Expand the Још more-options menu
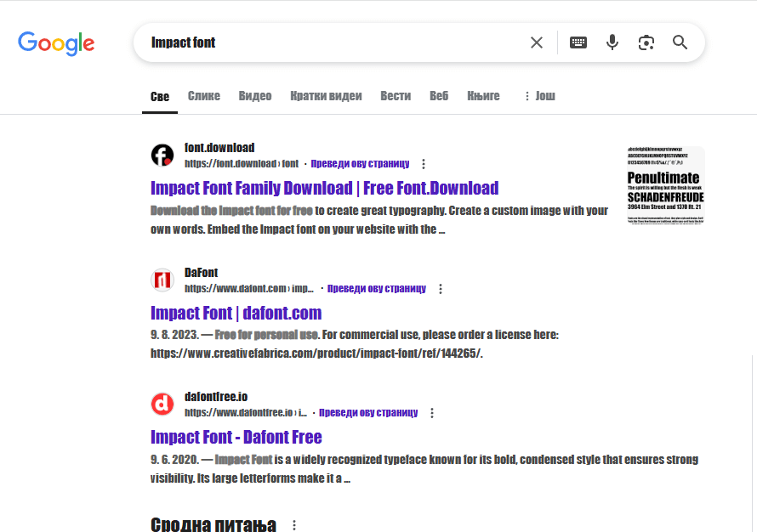Screen dimensions: 757x532 pyautogui.click(x=540, y=96)
